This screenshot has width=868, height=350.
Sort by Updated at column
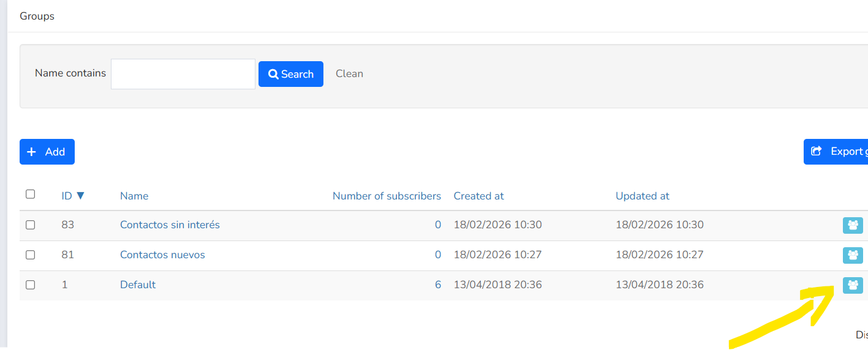point(643,196)
